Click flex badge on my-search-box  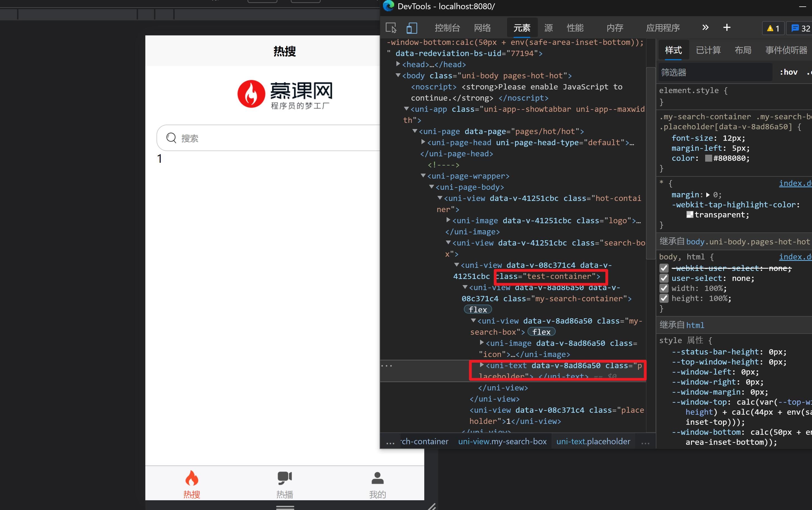pyautogui.click(x=541, y=331)
